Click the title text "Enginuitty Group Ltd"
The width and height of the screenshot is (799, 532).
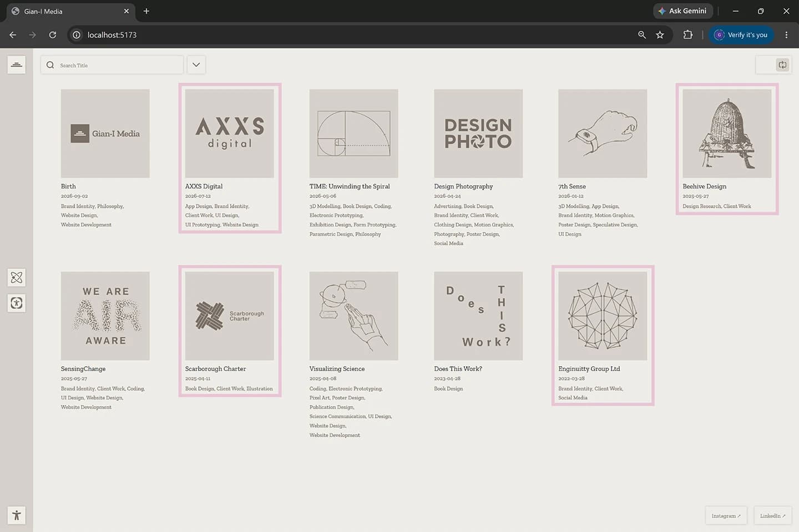(x=589, y=369)
